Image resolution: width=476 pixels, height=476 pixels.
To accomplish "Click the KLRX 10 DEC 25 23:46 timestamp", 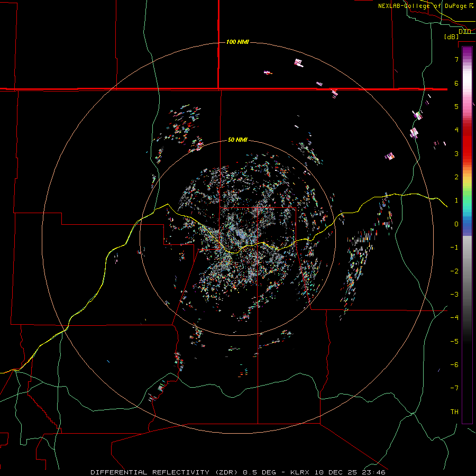I will [x=337, y=472].
